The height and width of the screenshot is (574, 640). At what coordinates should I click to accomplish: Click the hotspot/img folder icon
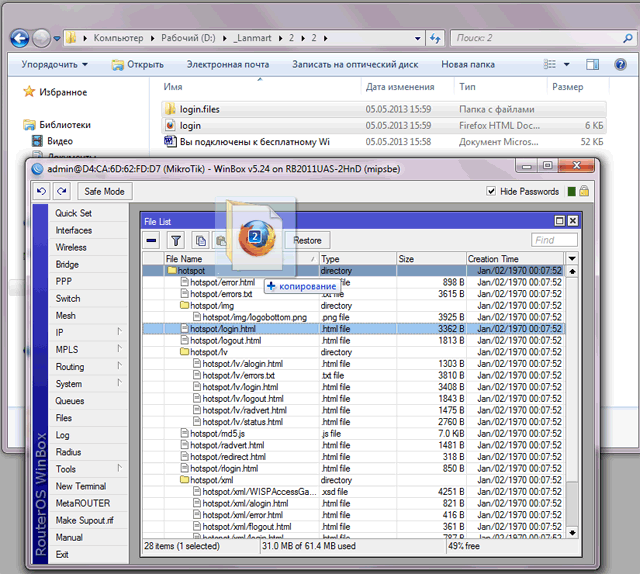point(184,305)
